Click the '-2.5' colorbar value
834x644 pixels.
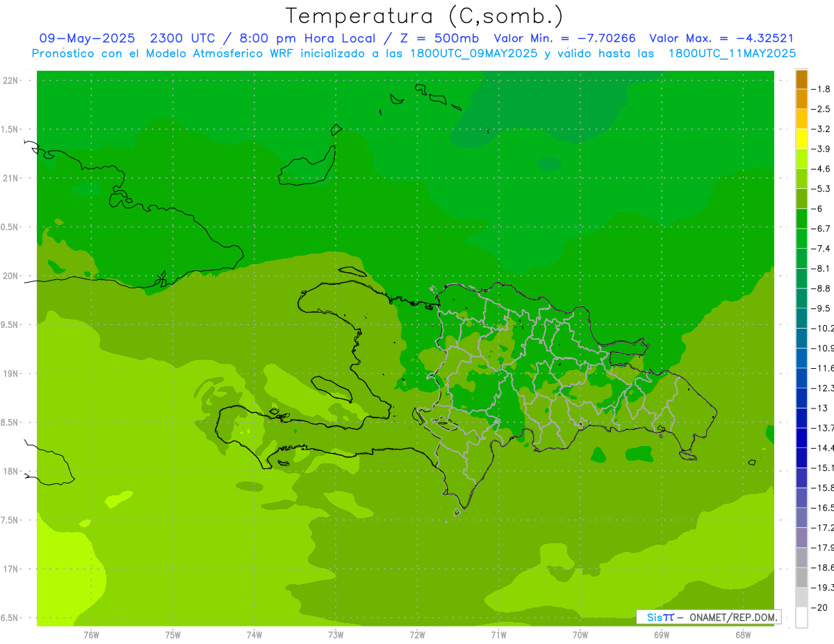coord(821,109)
